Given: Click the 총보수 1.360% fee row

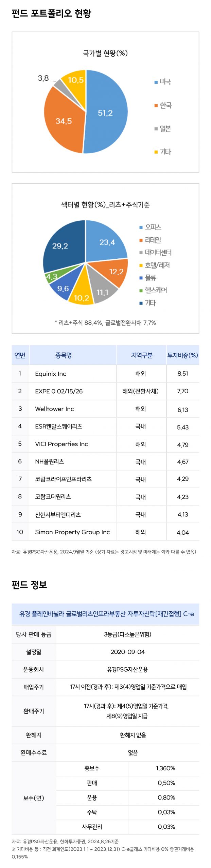Looking at the screenshot, I should pos(128,768).
